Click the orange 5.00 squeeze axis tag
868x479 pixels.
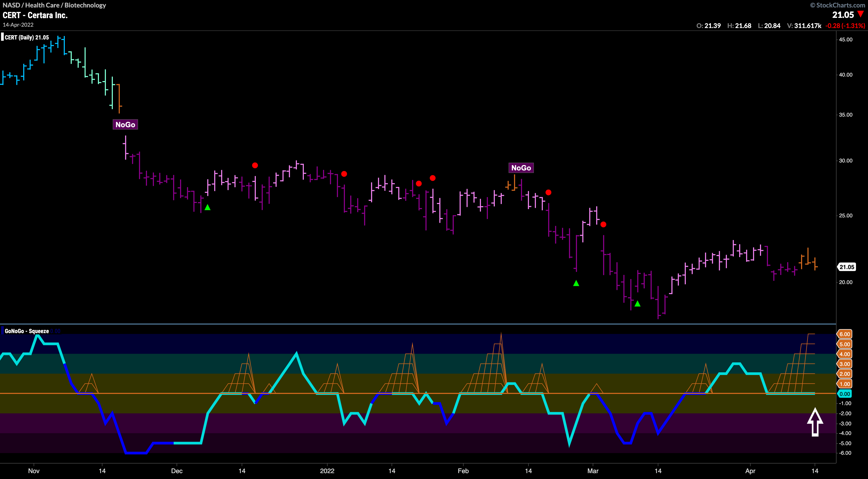pyautogui.click(x=845, y=344)
